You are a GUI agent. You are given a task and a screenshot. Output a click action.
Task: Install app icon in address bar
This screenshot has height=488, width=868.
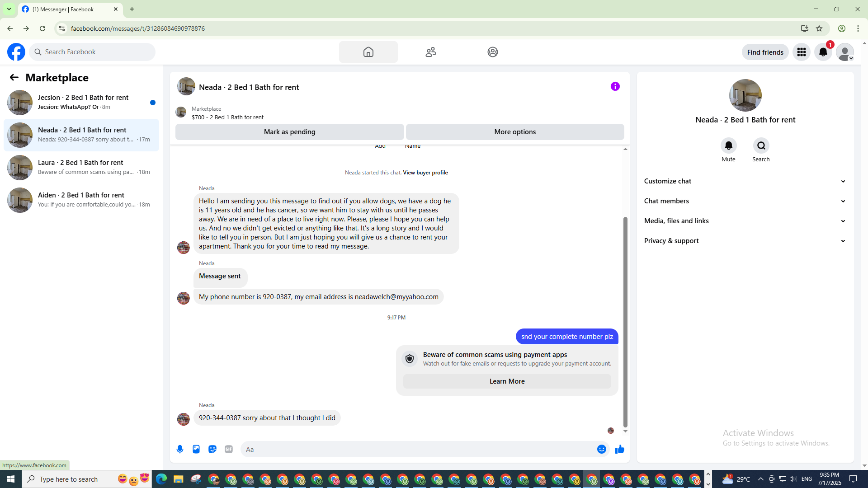click(x=805, y=28)
